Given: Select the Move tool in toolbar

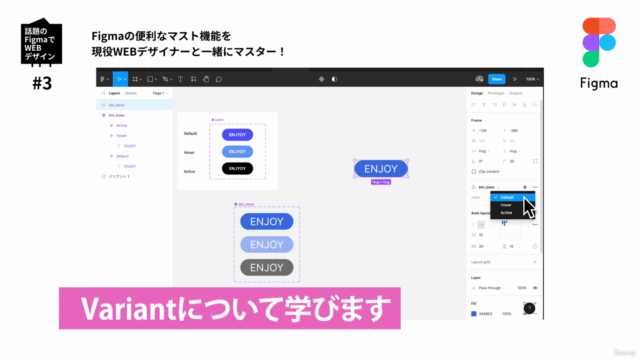Looking at the screenshot, I should pos(119,79).
